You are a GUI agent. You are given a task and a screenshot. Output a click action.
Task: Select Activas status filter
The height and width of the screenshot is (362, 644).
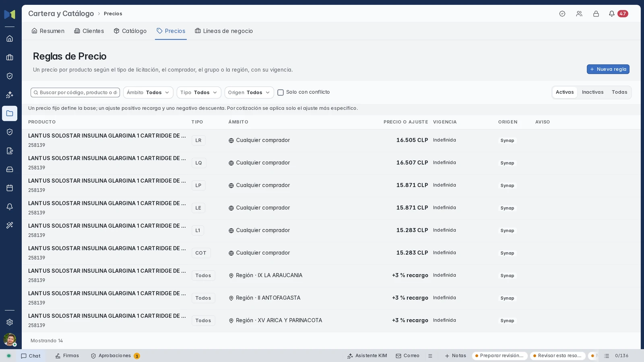pyautogui.click(x=565, y=92)
